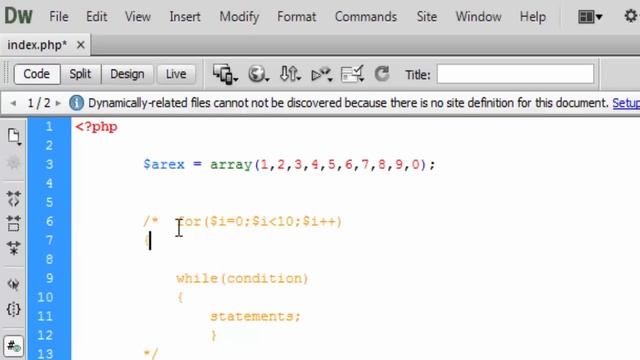Switch to Design view
This screenshot has width=640, height=360.
tap(127, 74)
